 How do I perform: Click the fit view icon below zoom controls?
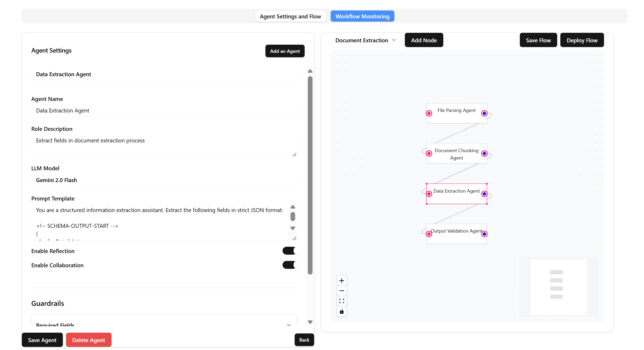[341, 301]
